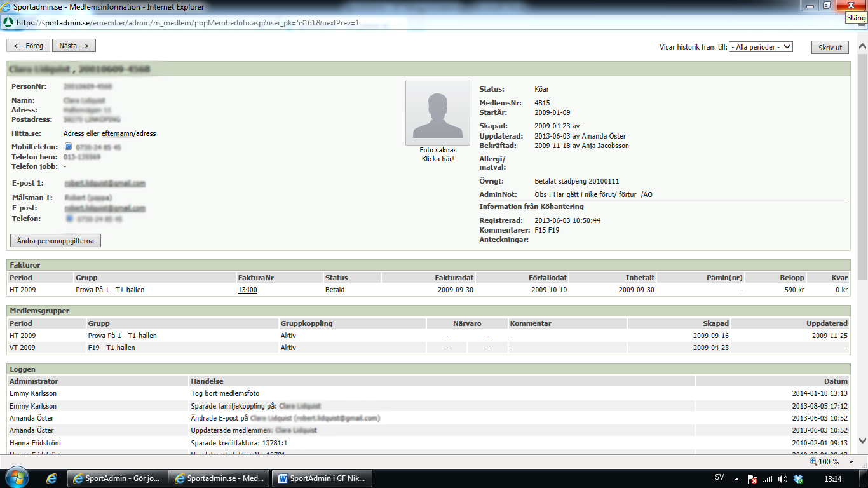Click the 13:14 taskbar clock
Screen dimensions: 868x488
(832, 478)
